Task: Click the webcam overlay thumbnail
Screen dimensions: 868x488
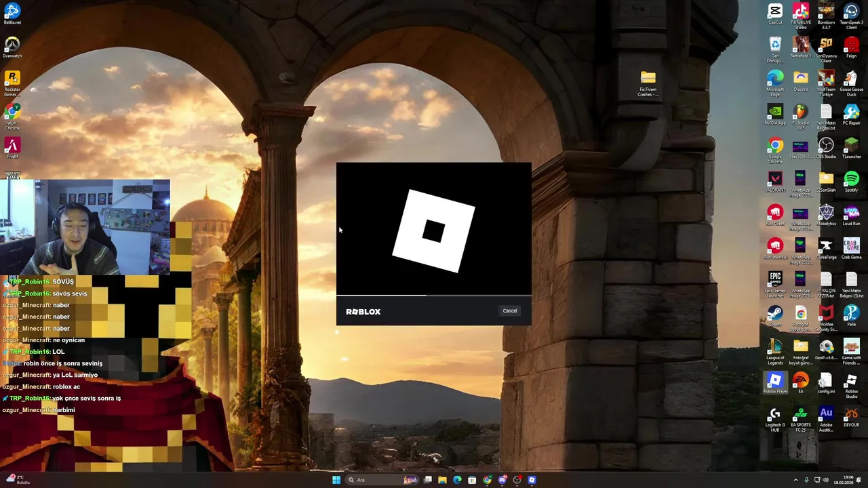Action: coord(85,227)
